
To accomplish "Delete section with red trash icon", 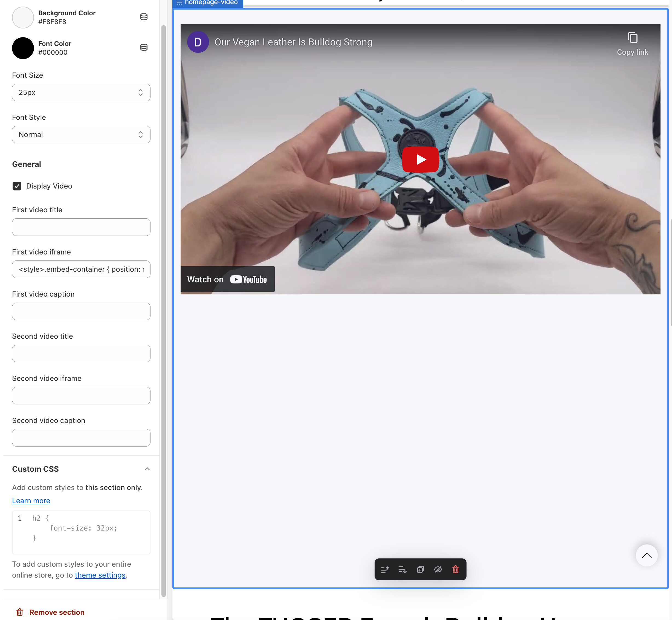I will coord(455,569).
